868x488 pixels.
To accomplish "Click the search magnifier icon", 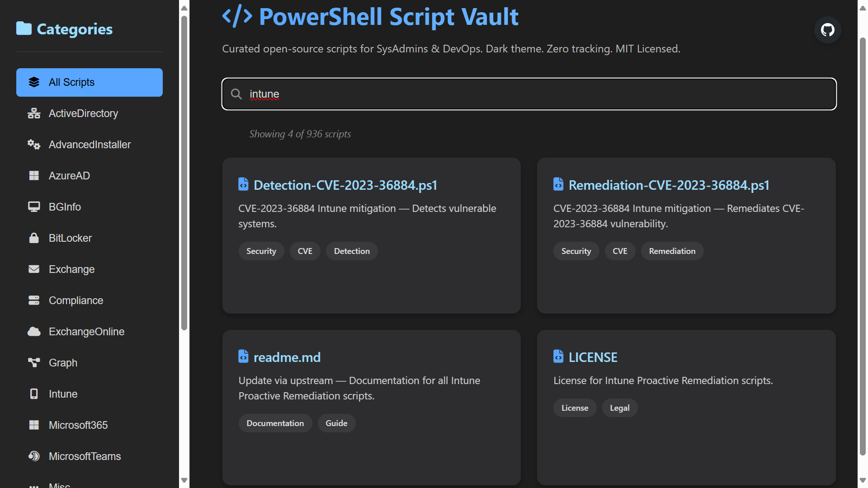I will pos(236,94).
